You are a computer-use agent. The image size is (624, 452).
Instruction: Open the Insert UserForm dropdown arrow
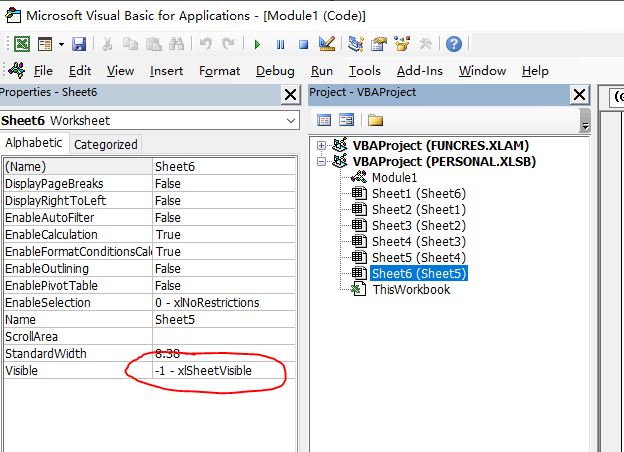[61, 44]
